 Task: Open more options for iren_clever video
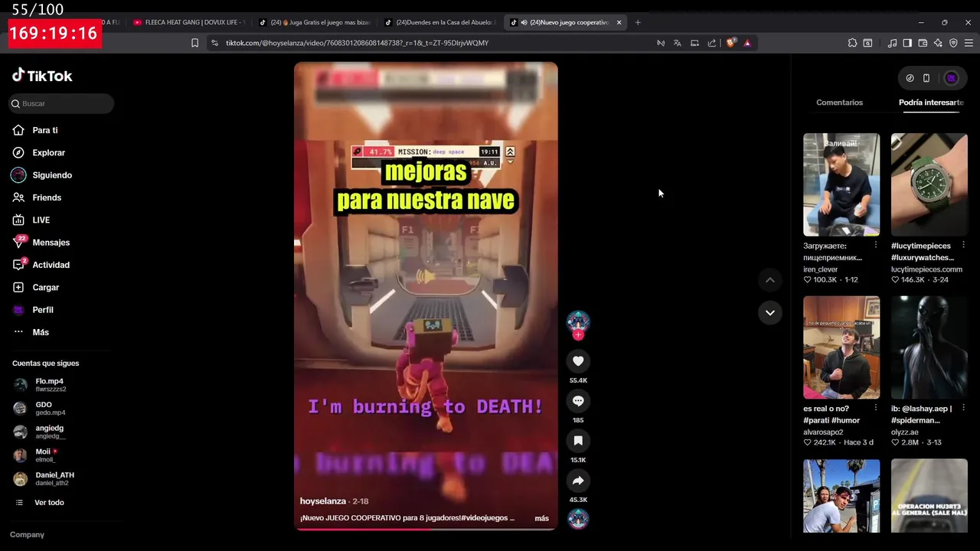click(x=876, y=246)
